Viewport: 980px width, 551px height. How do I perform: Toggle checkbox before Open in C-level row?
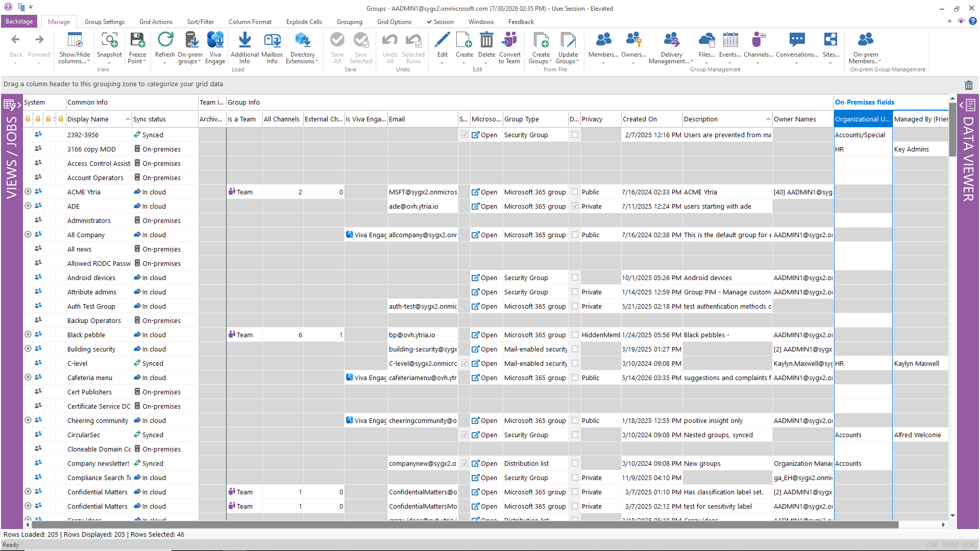pos(464,363)
